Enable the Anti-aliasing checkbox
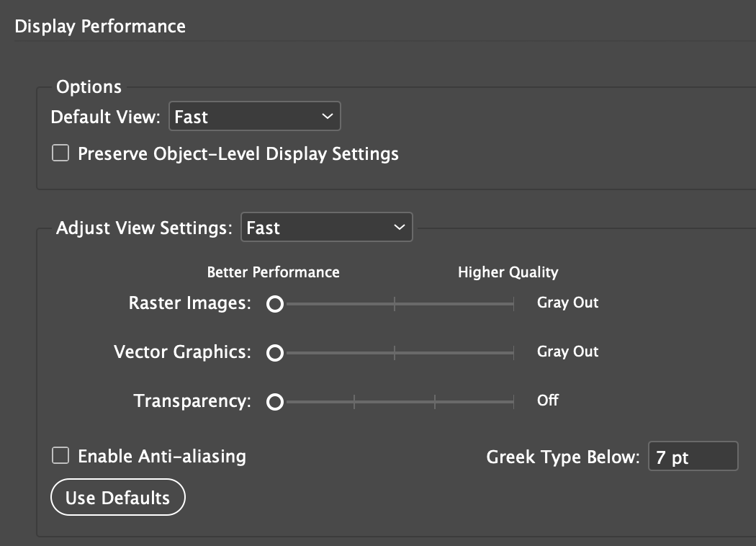756x546 pixels. (60, 455)
